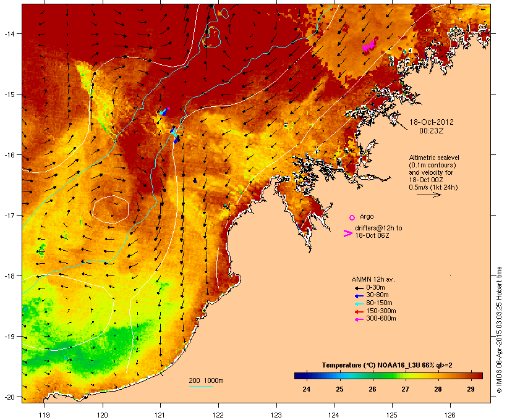Click the 'Altimetric sealevel' caption
Image resolution: width=507 pixels, height=420 pixels.
pyautogui.click(x=434, y=157)
